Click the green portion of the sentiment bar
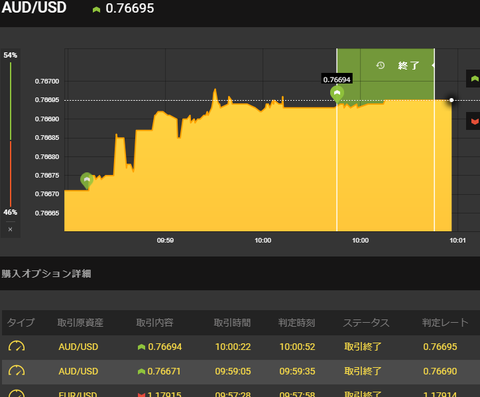This screenshot has width=480, height=397. (10, 101)
